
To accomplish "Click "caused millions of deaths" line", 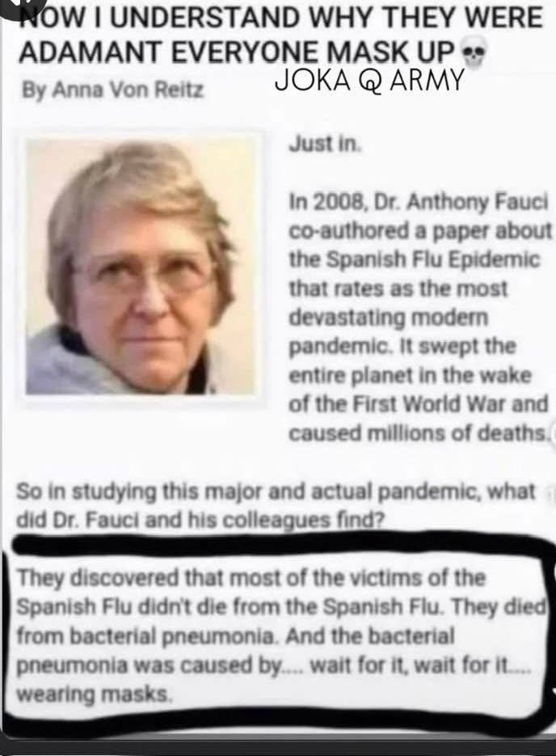I will 416,434.
